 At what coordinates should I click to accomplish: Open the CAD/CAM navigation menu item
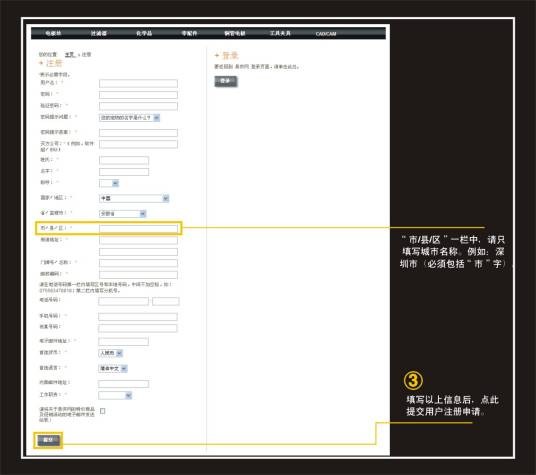(x=326, y=33)
